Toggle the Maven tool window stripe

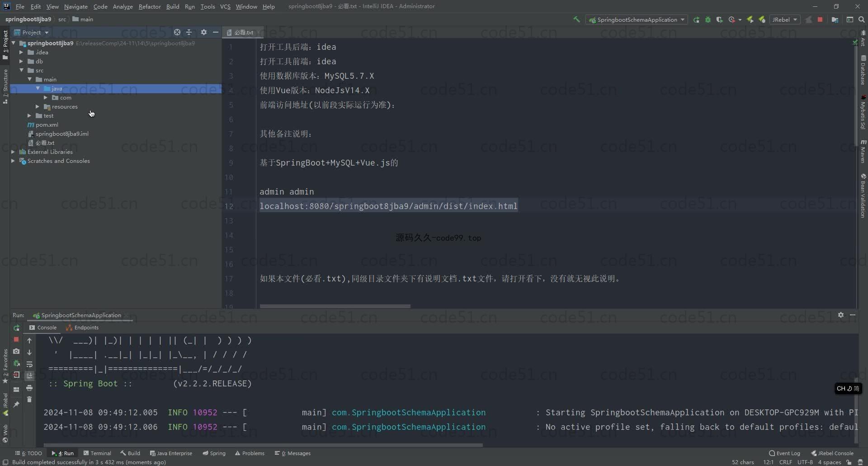(863, 152)
